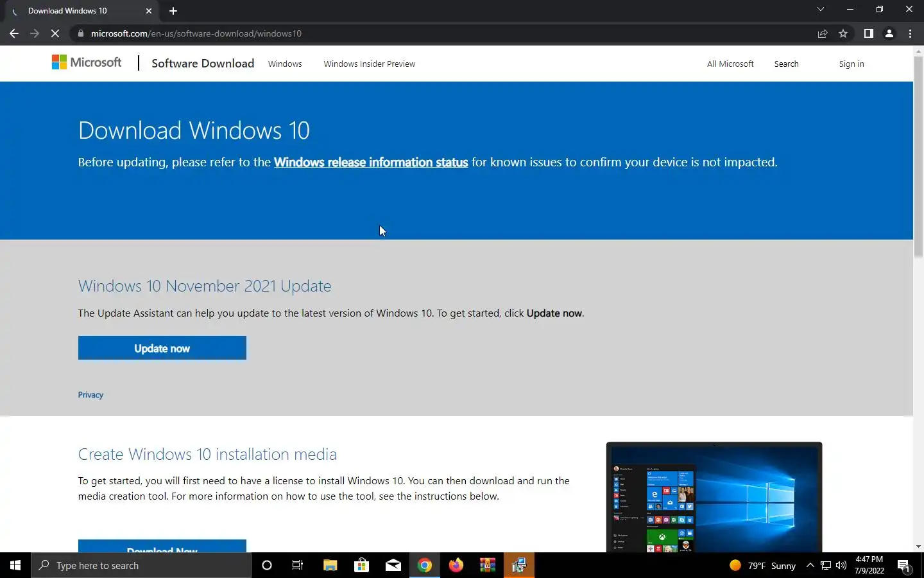Click the lock icon in address bar
Screen dimensions: 924x578
80,33
